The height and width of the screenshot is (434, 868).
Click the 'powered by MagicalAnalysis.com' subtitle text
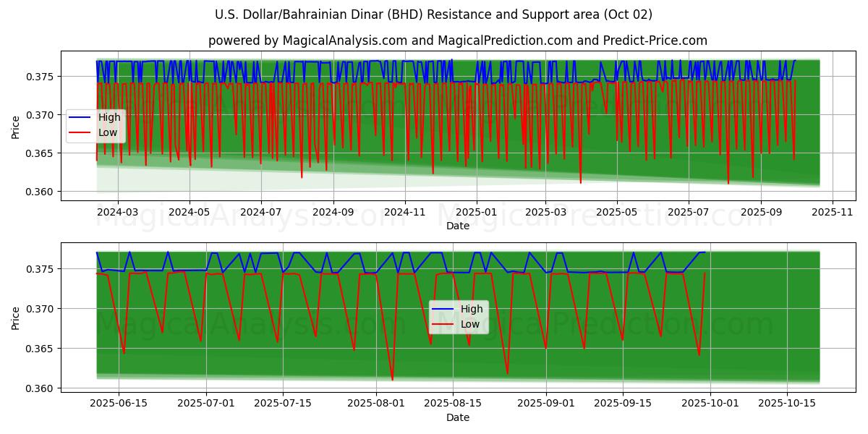(x=457, y=41)
